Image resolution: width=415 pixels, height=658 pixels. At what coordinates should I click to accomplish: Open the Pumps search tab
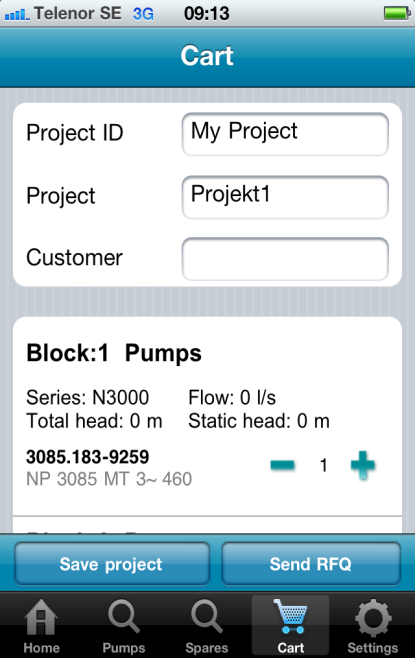pyautogui.click(x=124, y=625)
